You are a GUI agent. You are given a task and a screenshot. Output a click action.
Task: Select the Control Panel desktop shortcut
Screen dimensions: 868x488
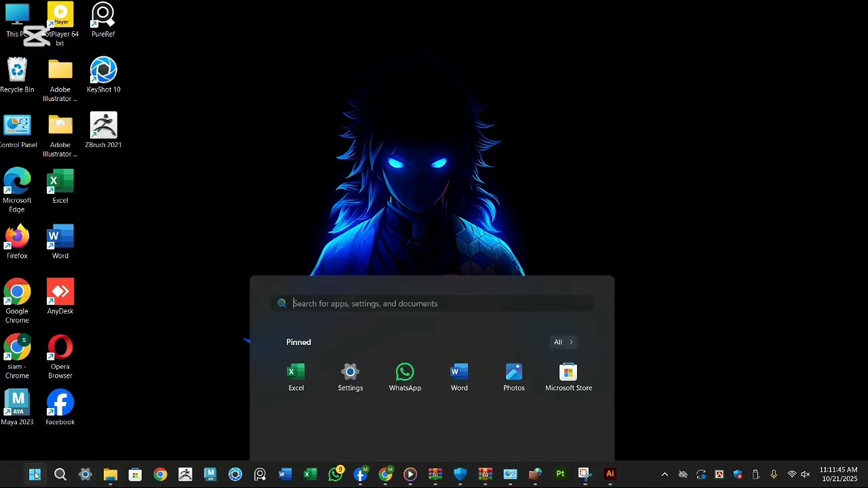17,131
